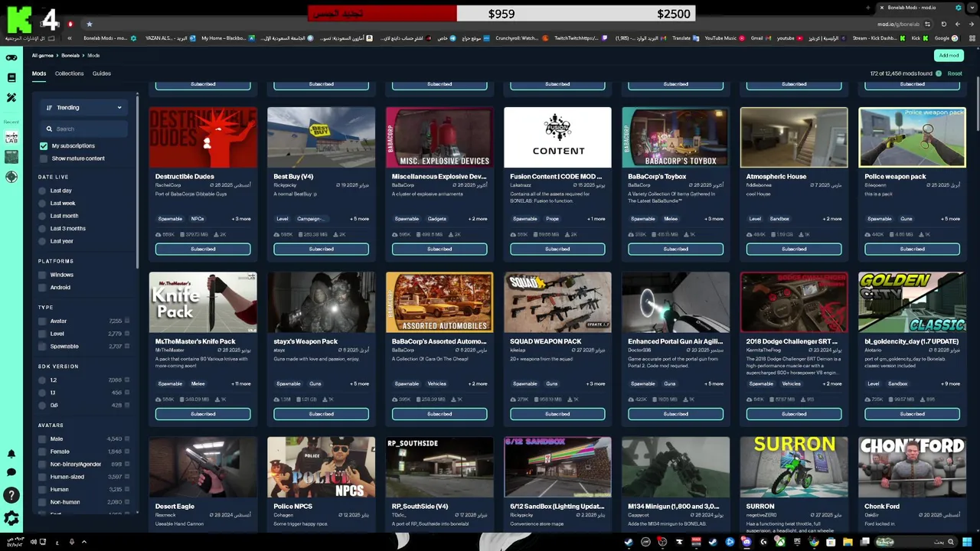Click Subscribed button on Police weapon pack
This screenshot has height=551, width=980.
click(912, 249)
